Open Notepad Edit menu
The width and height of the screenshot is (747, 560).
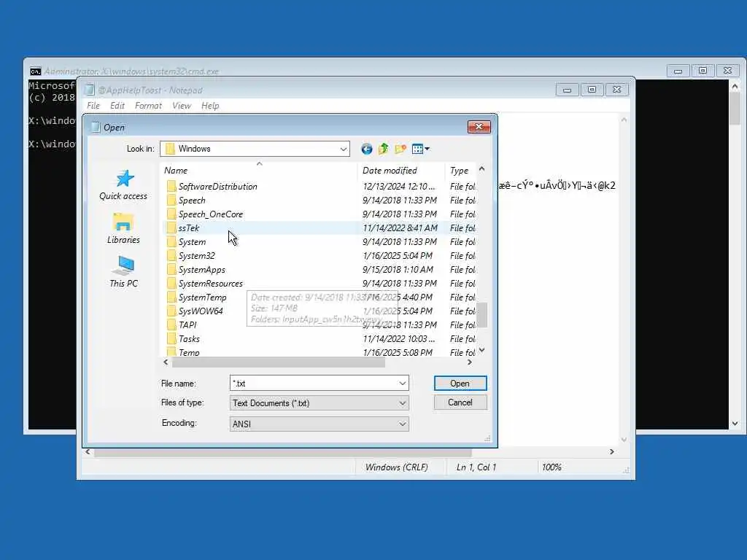coord(117,106)
